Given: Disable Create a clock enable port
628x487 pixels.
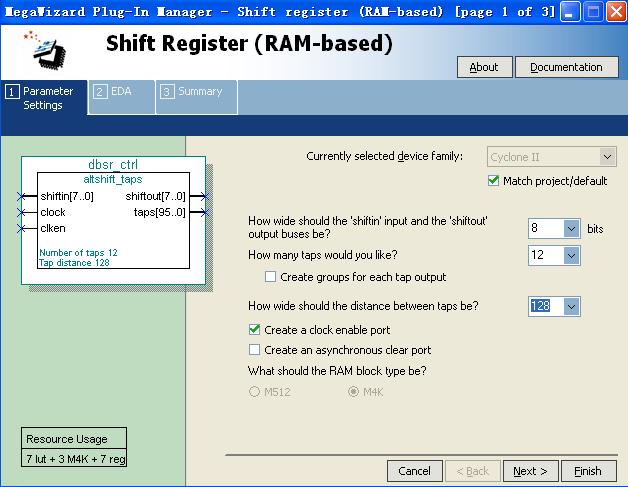Looking at the screenshot, I should (x=254, y=330).
